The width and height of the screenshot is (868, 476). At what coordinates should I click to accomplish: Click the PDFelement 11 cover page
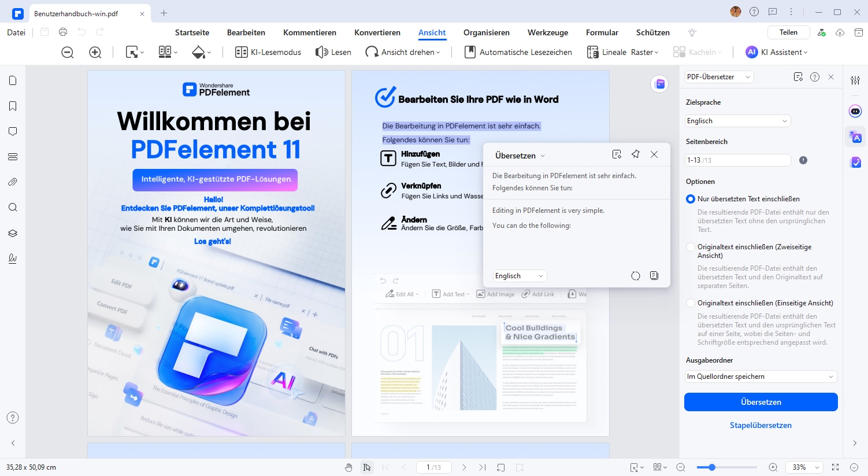click(x=216, y=253)
